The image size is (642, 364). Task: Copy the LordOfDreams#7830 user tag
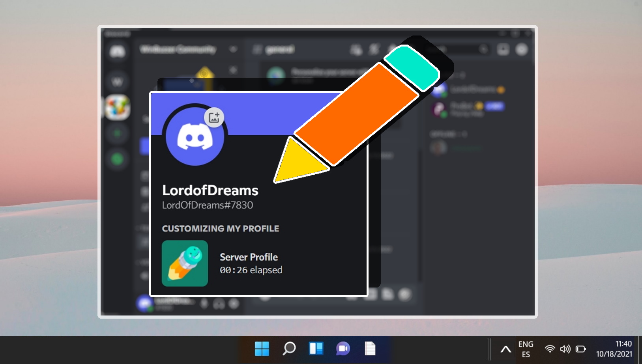208,205
